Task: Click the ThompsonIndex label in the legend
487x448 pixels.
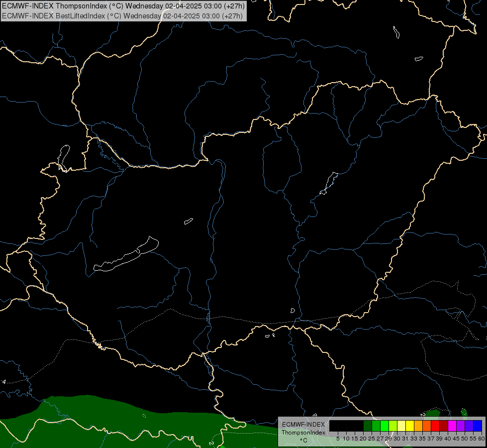Action: pyautogui.click(x=303, y=433)
